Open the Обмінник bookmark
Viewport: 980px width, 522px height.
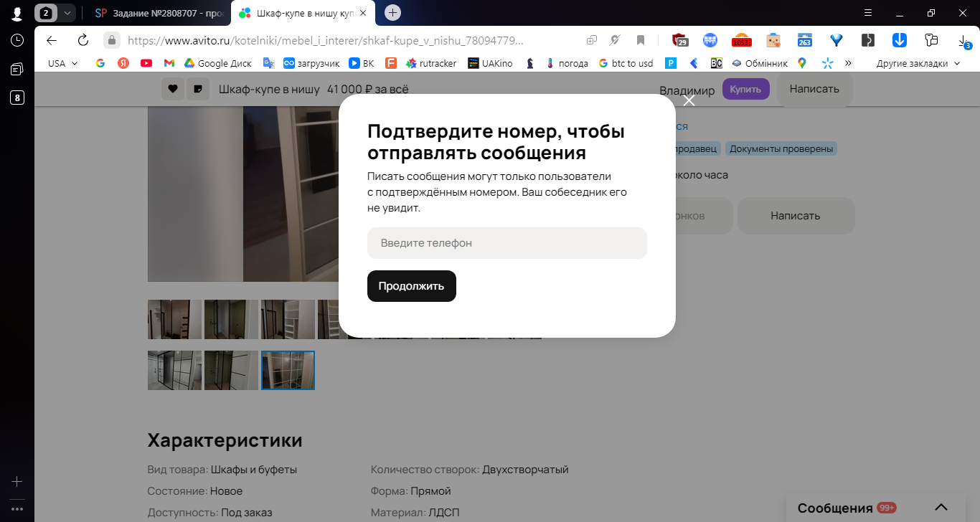click(759, 63)
